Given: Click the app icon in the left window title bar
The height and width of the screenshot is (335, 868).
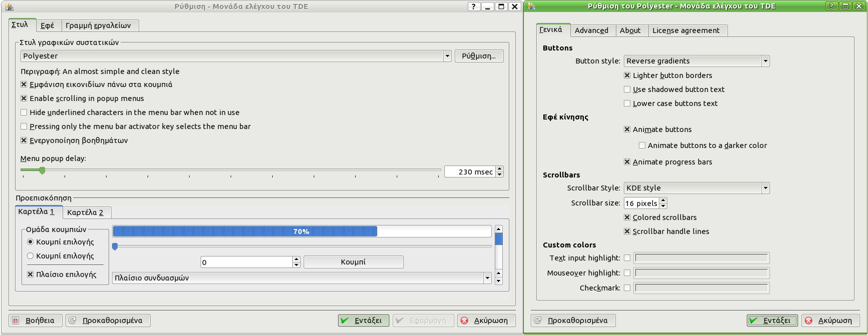Looking at the screenshot, I should click(9, 6).
